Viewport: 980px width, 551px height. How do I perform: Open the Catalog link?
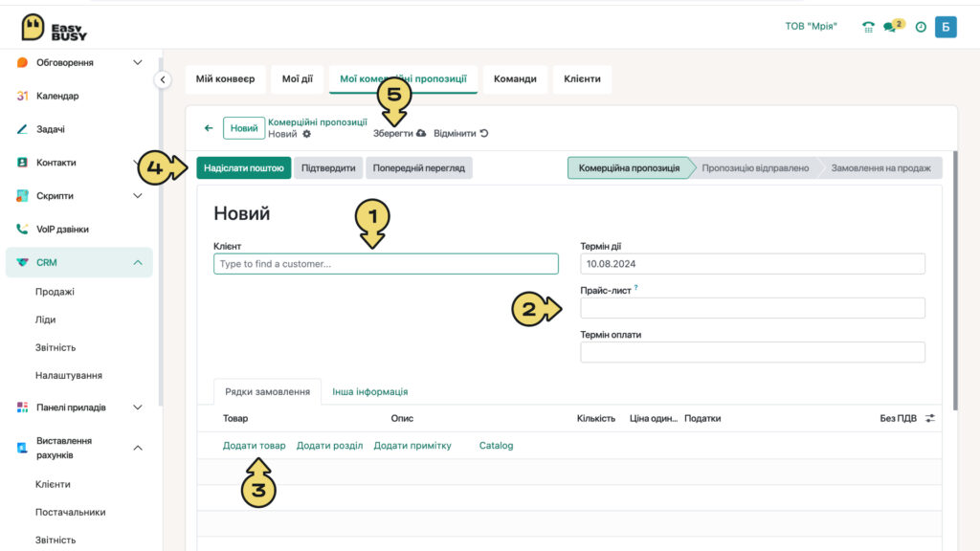pos(497,446)
